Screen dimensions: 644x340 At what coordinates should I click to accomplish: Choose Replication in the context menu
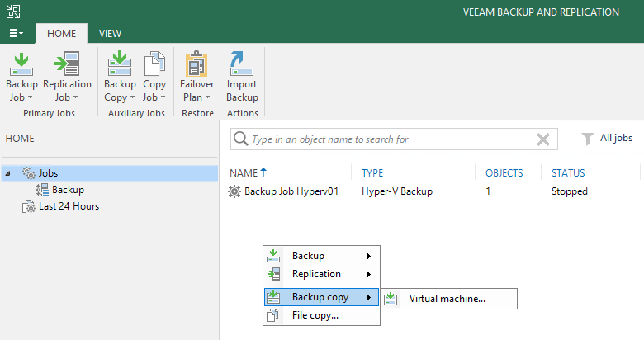coord(321,274)
